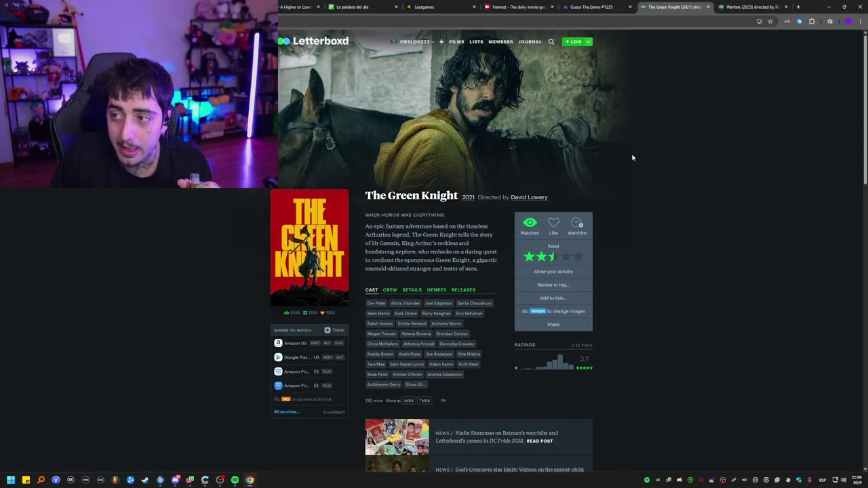
Task: Click BUY on the Google Play row
Action: tap(340, 357)
